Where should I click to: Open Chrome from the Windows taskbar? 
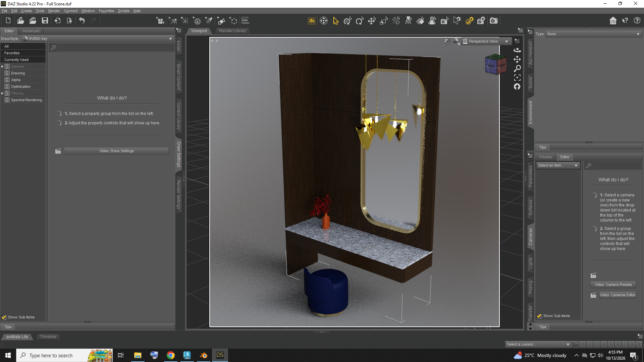coord(171,355)
